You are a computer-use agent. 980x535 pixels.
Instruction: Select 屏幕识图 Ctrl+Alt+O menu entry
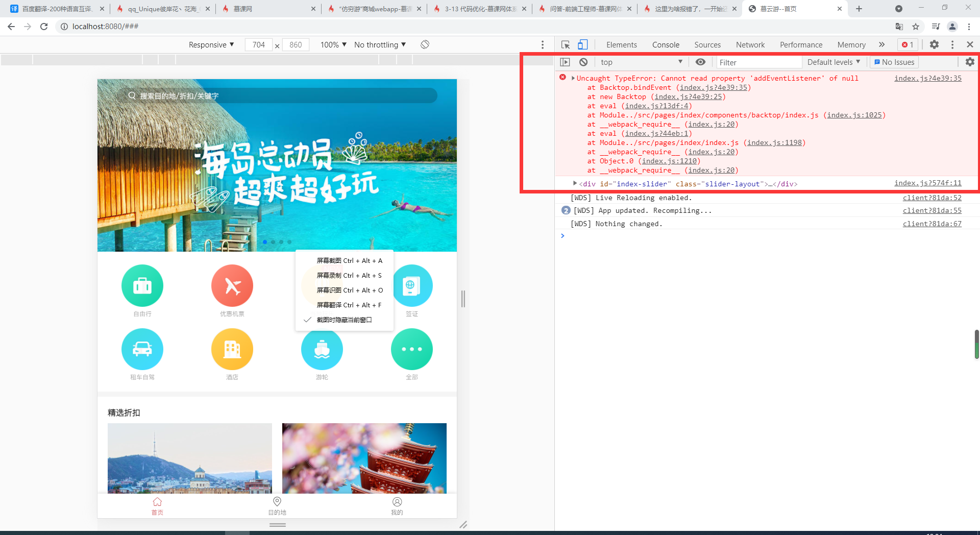click(345, 290)
